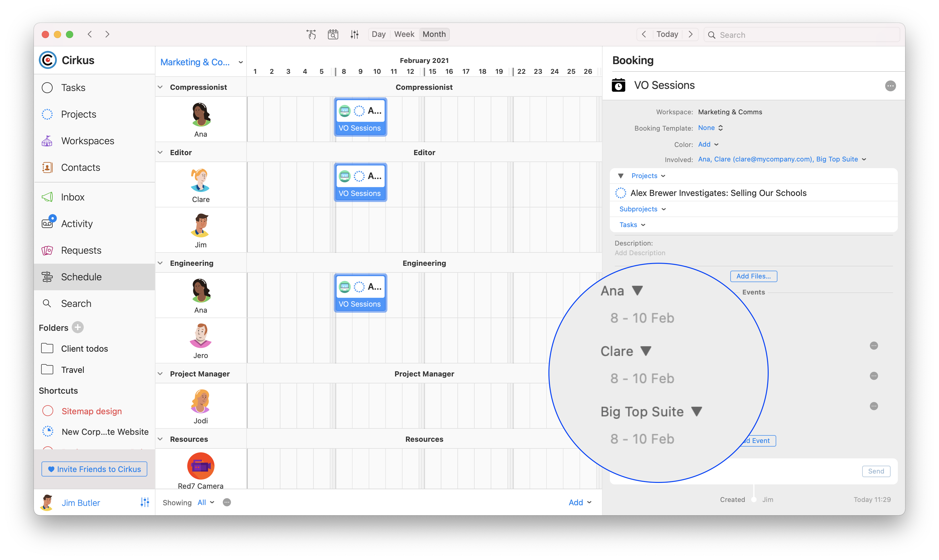Open Jim Butler's profile
939x560 pixels.
[81, 503]
